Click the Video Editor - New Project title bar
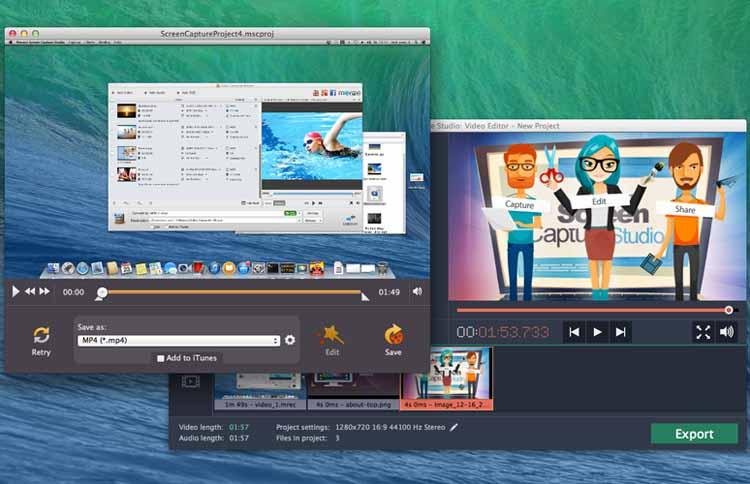 (x=588, y=126)
